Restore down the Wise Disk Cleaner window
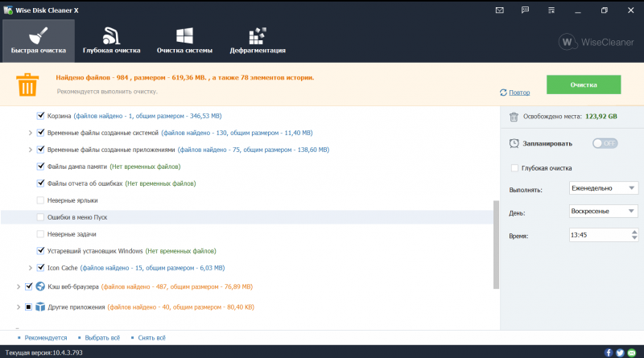Viewport: 644px width, 358px height. pos(605,10)
